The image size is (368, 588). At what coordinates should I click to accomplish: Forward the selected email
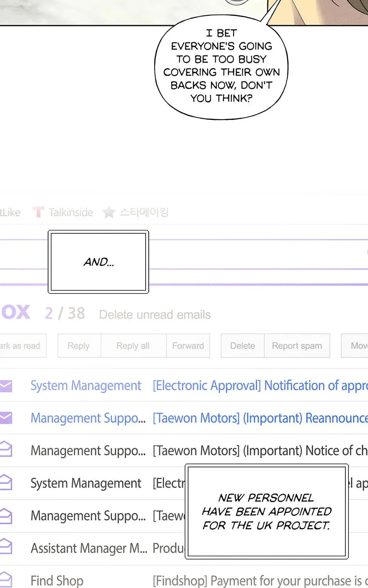(x=188, y=346)
